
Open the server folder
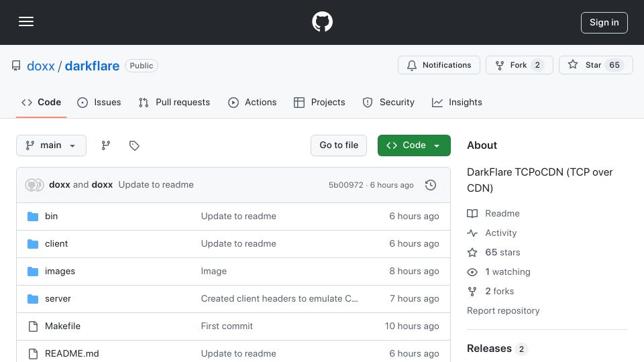(58, 299)
